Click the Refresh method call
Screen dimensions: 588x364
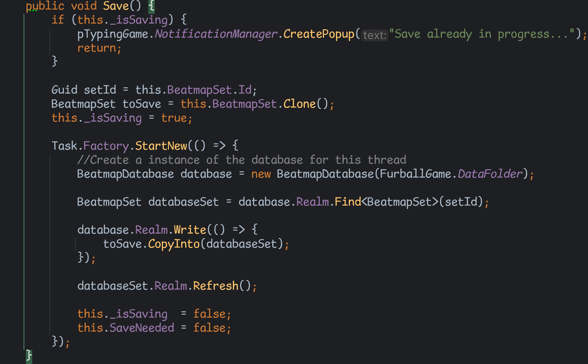[216, 286]
